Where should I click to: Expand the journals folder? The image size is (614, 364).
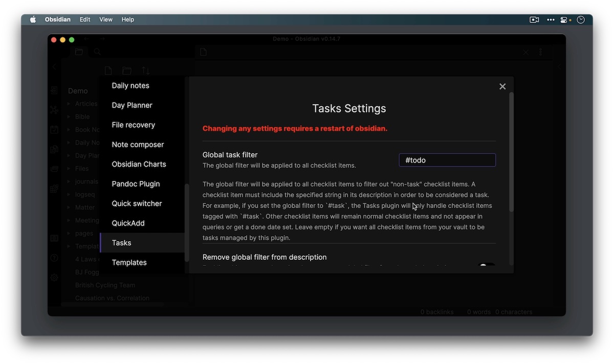pyautogui.click(x=69, y=181)
